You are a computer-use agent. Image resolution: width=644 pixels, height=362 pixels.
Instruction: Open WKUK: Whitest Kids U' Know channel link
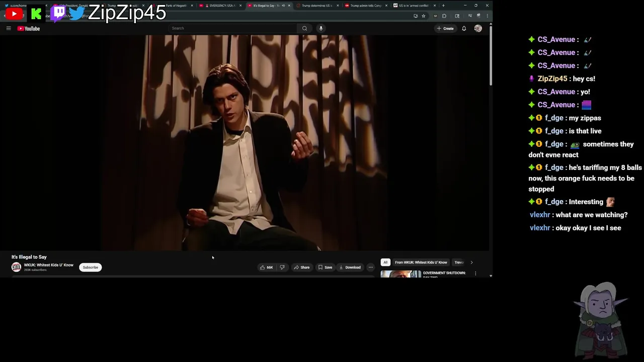click(49, 265)
